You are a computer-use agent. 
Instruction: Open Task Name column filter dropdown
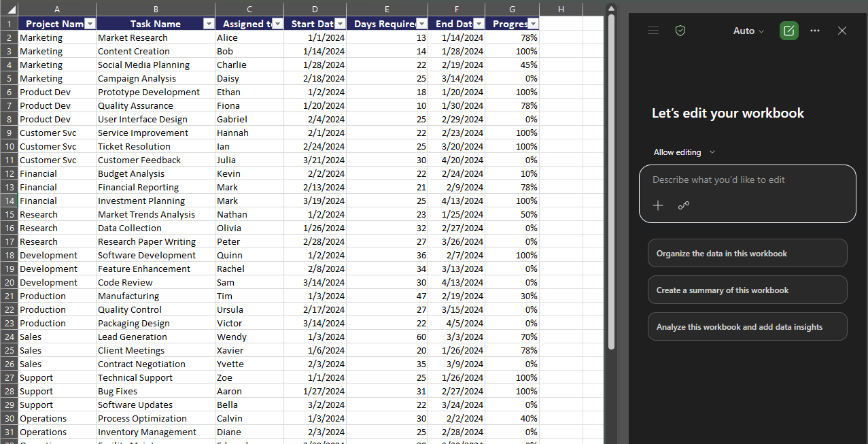click(209, 24)
